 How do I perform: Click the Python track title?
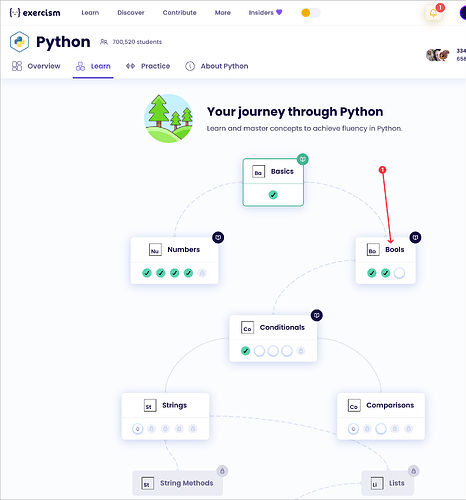click(x=63, y=42)
